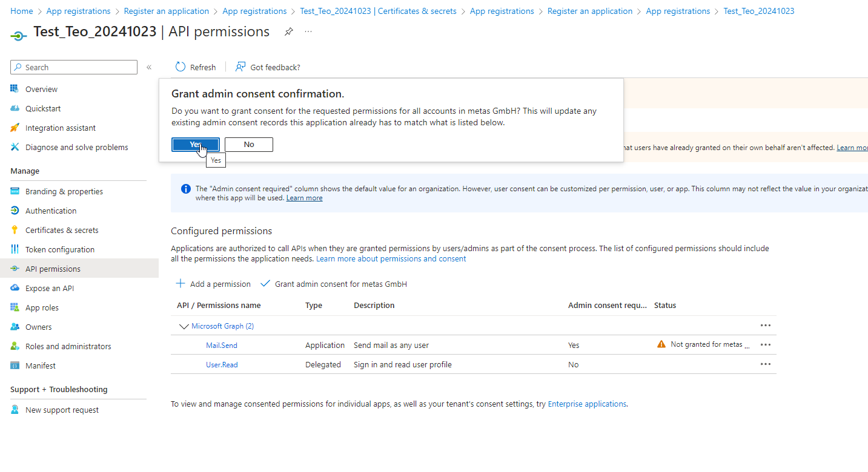Collapse the Microsoft Graph (2) chevron
Screen dimensions: 868x472
pos(184,326)
